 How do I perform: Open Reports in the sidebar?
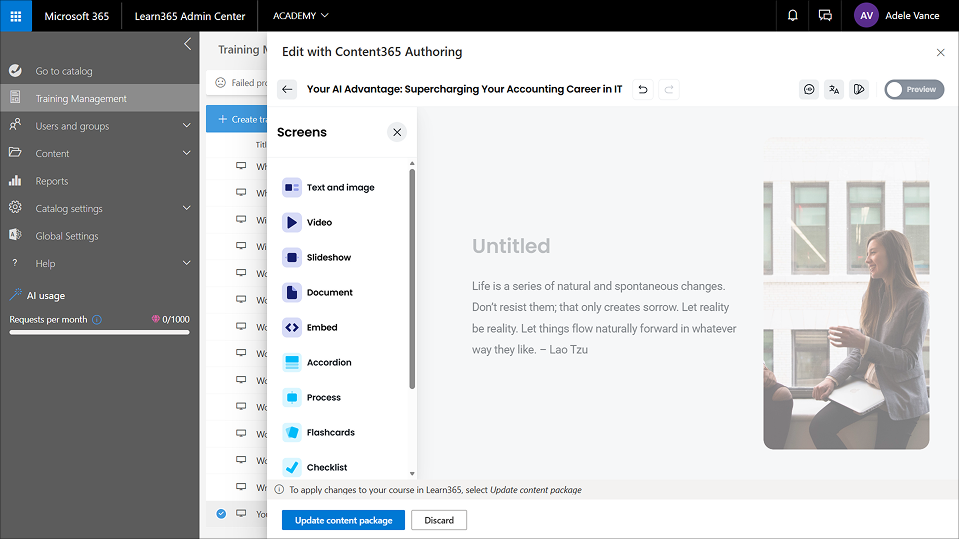(52, 181)
